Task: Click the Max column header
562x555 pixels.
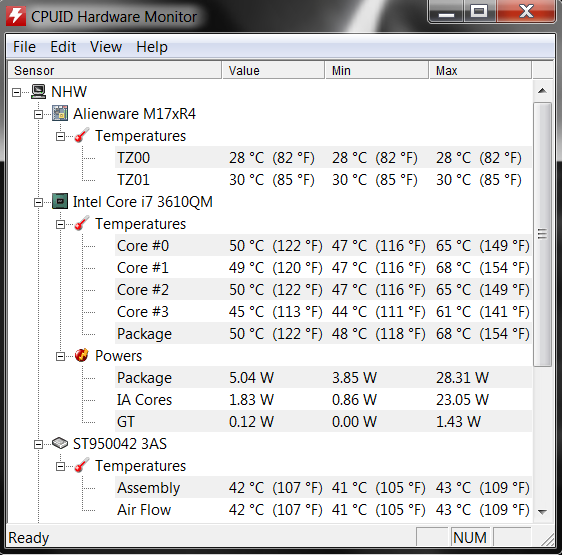Action: pos(480,70)
